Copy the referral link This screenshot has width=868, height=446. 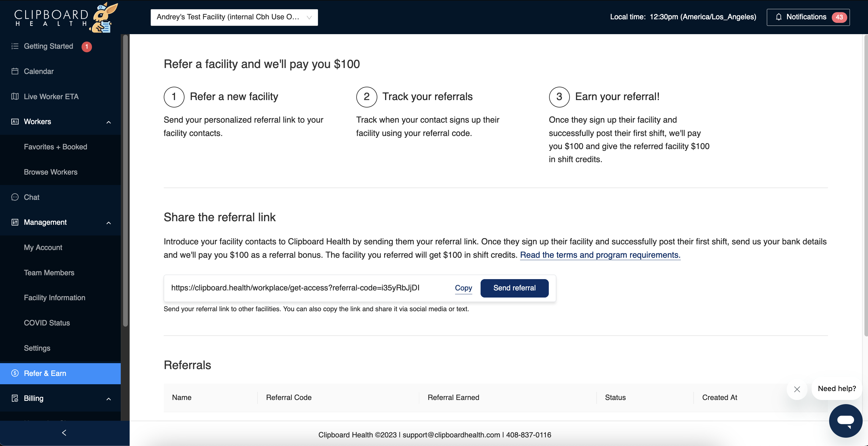click(x=463, y=288)
